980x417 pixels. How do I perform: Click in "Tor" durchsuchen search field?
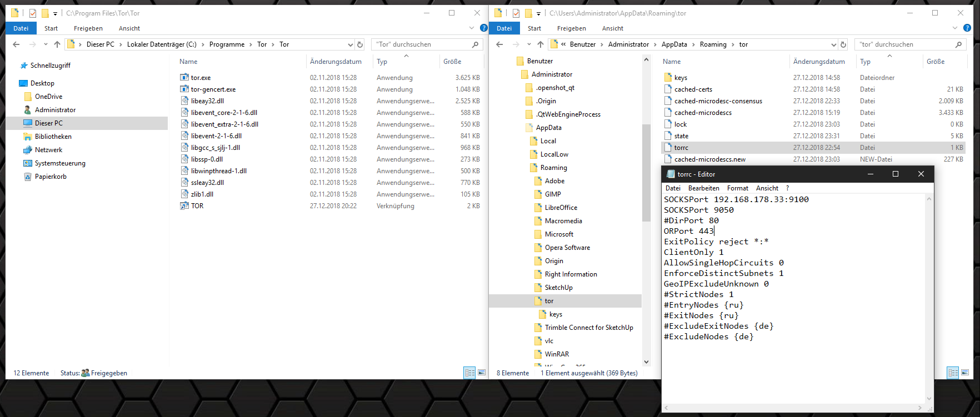[x=421, y=44]
